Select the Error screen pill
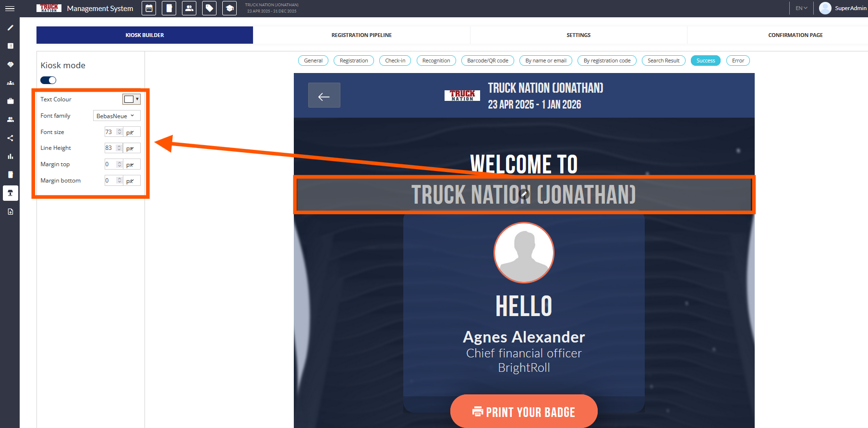Viewport: 868px width, 428px height. [x=738, y=61]
